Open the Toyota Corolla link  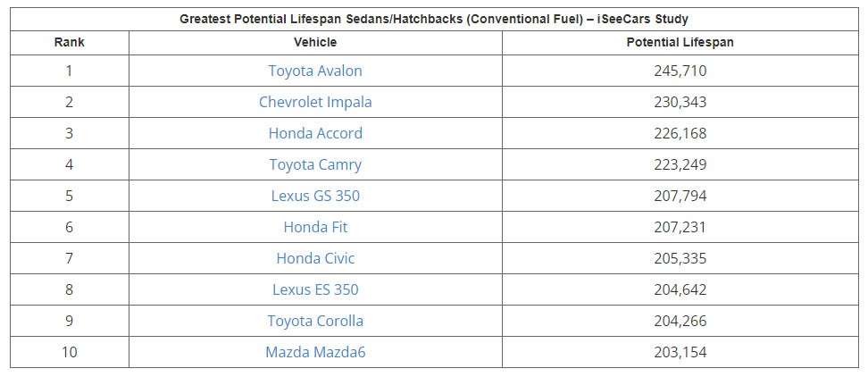coord(315,321)
